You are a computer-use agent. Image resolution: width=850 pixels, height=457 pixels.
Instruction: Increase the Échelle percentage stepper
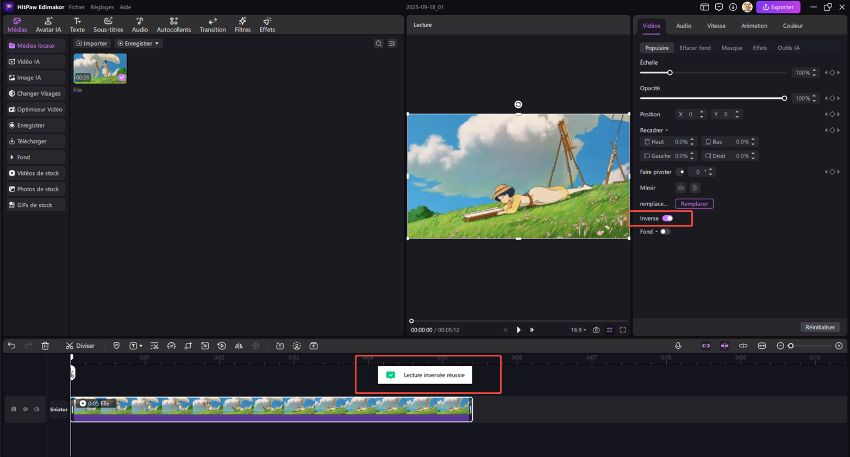814,70
